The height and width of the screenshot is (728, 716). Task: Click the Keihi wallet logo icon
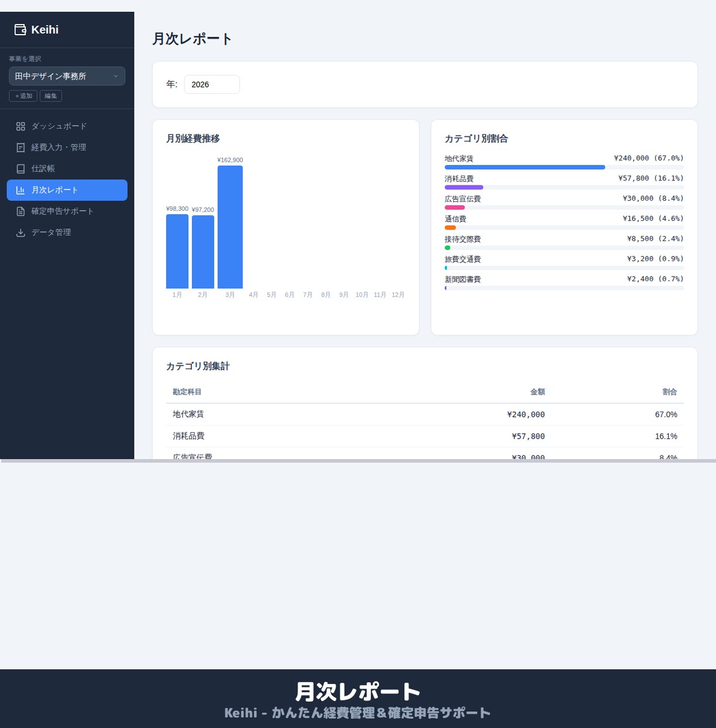(x=21, y=29)
